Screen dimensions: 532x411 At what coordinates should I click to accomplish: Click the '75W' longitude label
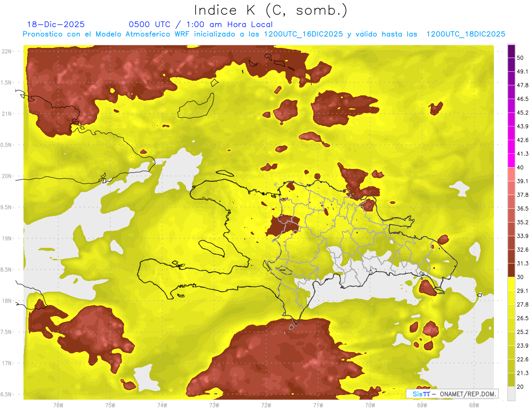click(x=110, y=405)
